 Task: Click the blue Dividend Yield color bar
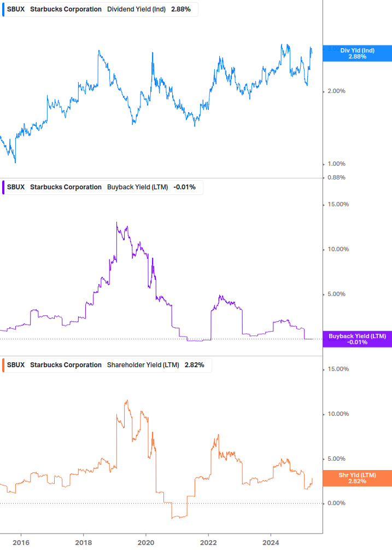pyautogui.click(x=3, y=9)
